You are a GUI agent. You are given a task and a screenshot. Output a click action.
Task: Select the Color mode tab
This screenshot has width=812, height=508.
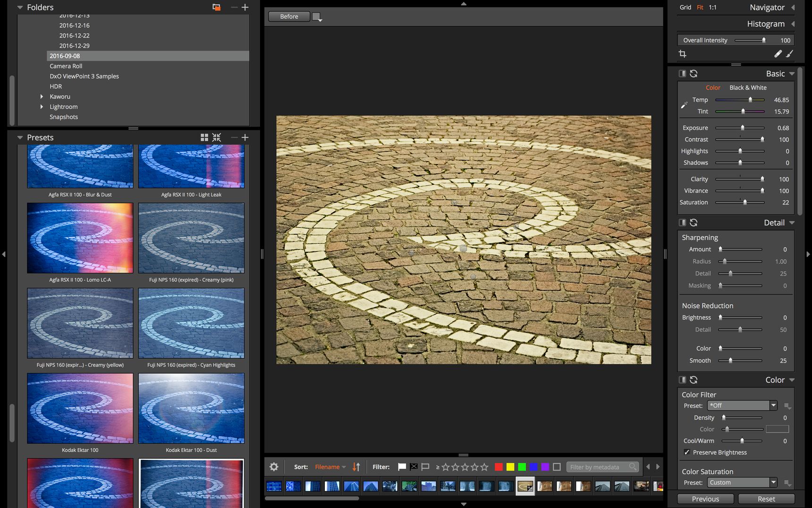pos(713,87)
